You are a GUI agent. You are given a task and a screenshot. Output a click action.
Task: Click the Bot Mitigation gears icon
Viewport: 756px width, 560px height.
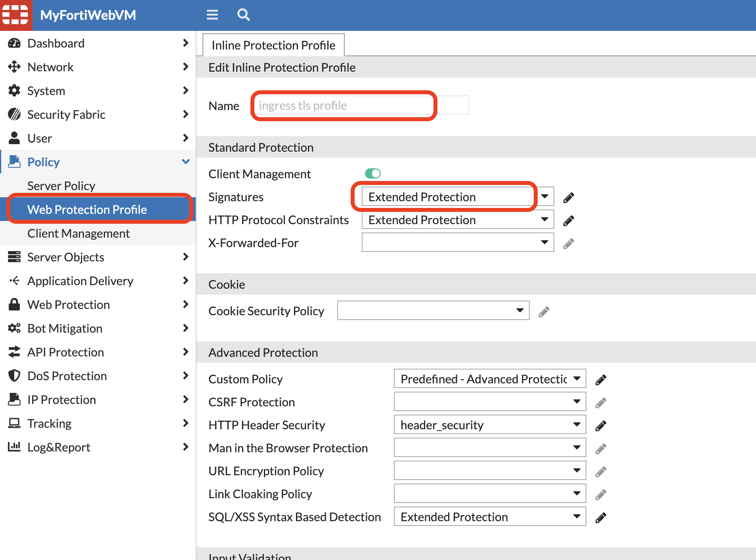[x=14, y=328]
